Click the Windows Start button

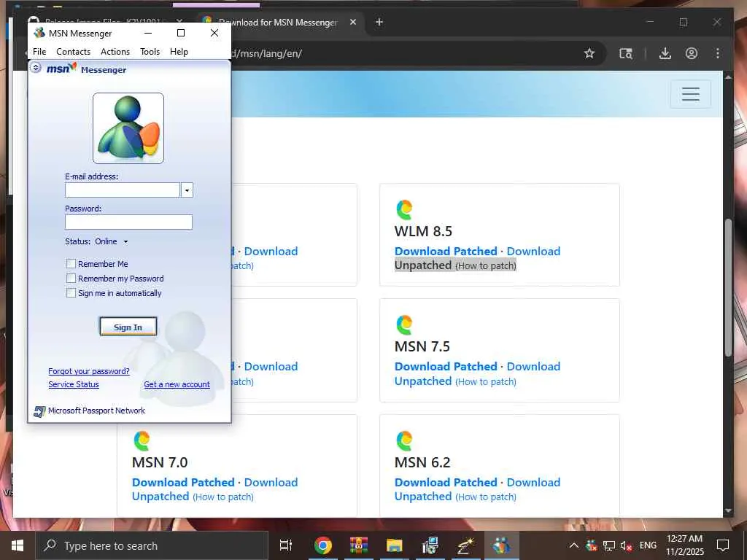pos(18,545)
